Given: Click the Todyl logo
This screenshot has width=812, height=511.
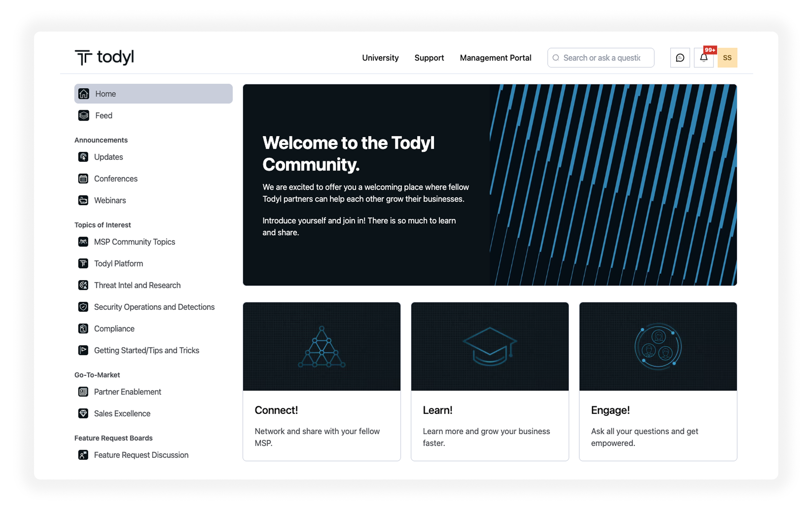Looking at the screenshot, I should coord(104,57).
